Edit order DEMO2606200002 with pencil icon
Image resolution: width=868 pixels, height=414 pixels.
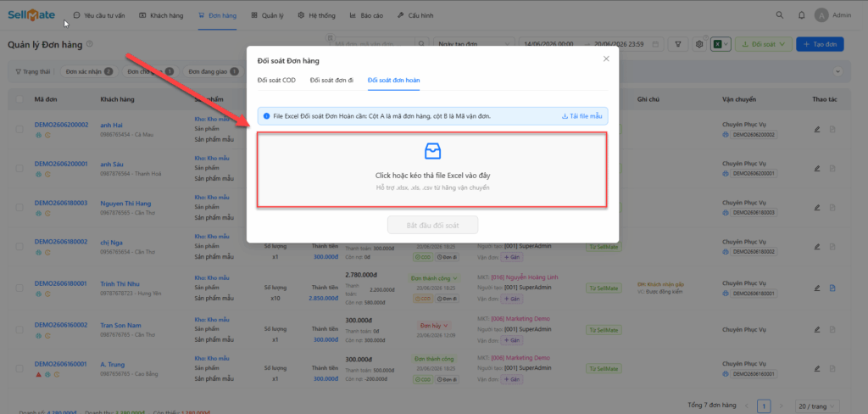click(817, 129)
